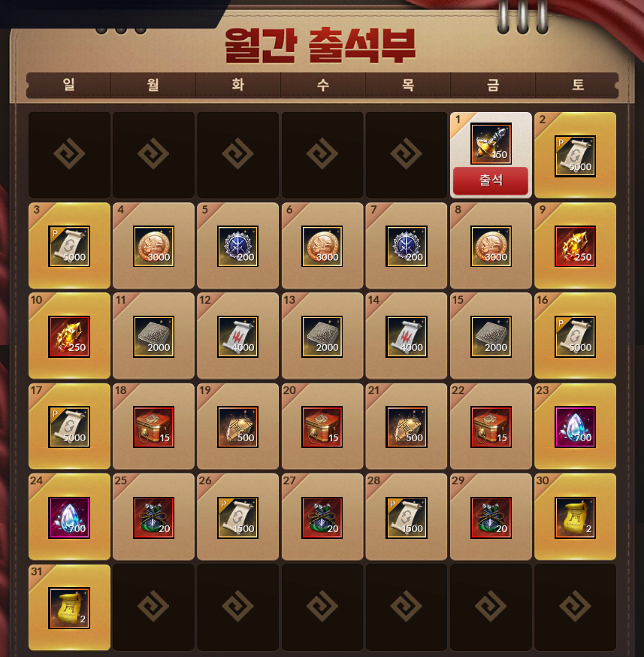Select day 19 golden armor piece reward
Image resolution: width=644 pixels, height=657 pixels.
(237, 426)
